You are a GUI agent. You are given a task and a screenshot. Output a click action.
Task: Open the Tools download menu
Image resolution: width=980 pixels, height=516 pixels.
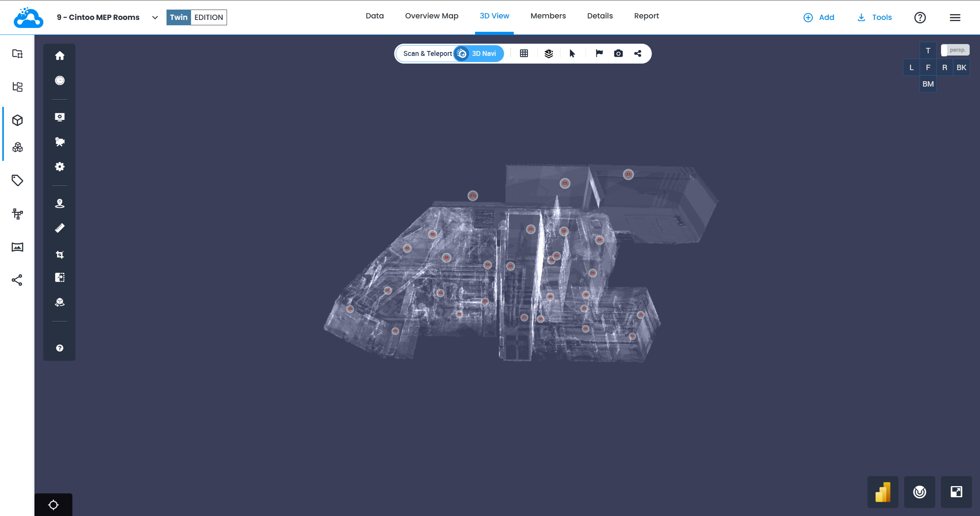click(x=875, y=18)
